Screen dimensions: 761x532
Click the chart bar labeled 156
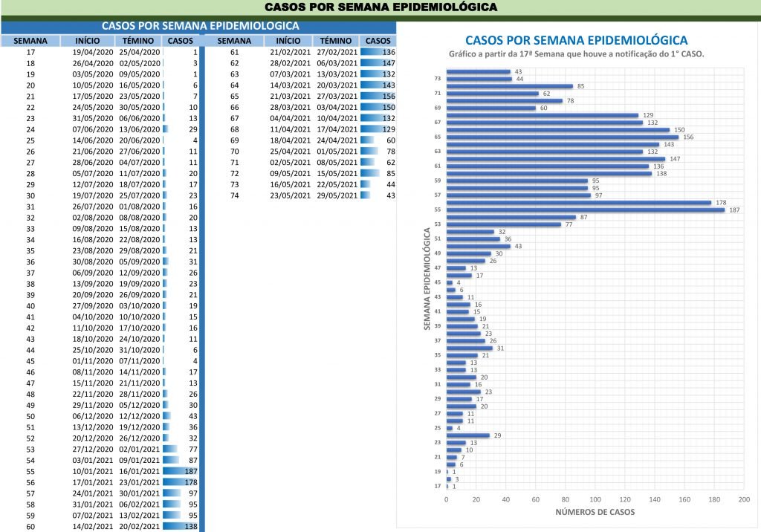click(563, 137)
